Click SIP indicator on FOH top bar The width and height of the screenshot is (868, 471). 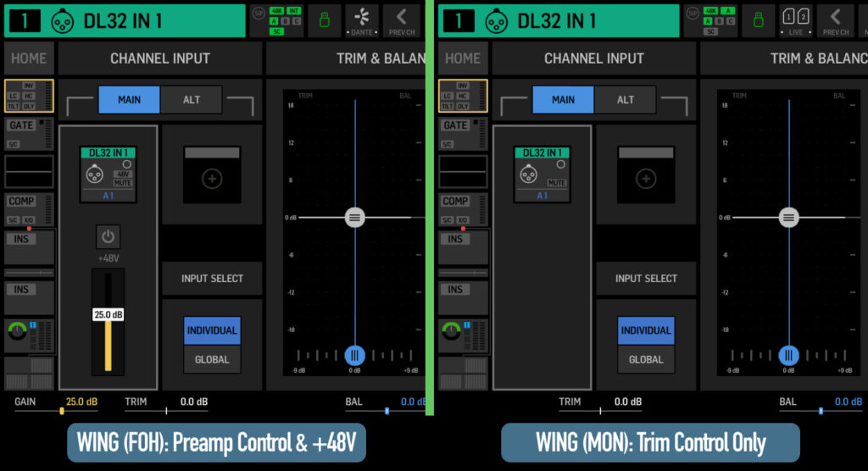click(x=259, y=14)
